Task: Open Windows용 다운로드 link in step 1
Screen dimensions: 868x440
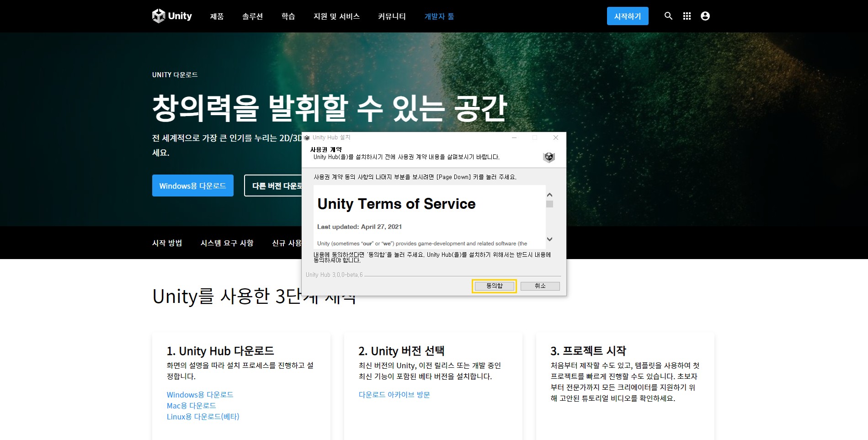Action: [x=200, y=395]
